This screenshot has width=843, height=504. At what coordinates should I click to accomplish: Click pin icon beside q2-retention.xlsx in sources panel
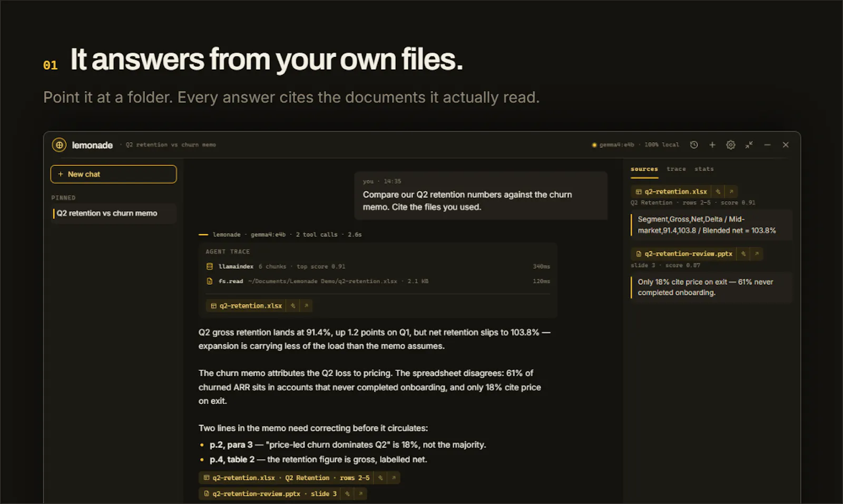tap(718, 192)
